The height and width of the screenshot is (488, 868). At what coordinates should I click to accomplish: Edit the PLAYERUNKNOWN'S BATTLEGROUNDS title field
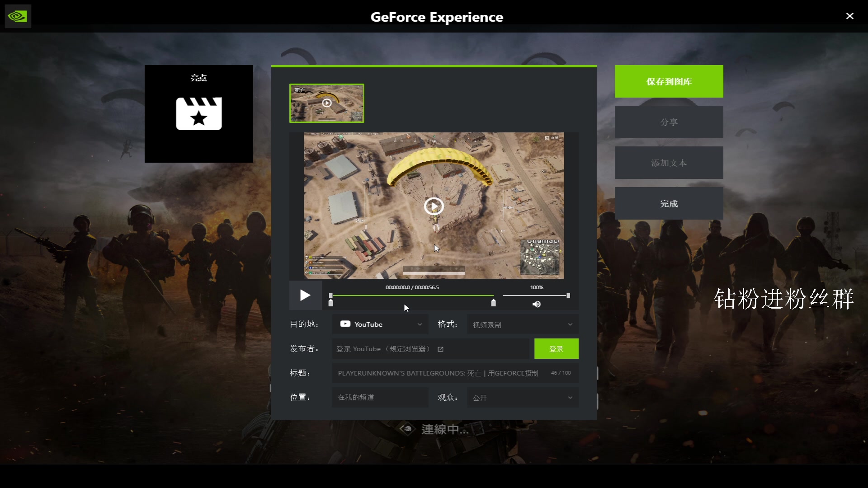tap(455, 373)
